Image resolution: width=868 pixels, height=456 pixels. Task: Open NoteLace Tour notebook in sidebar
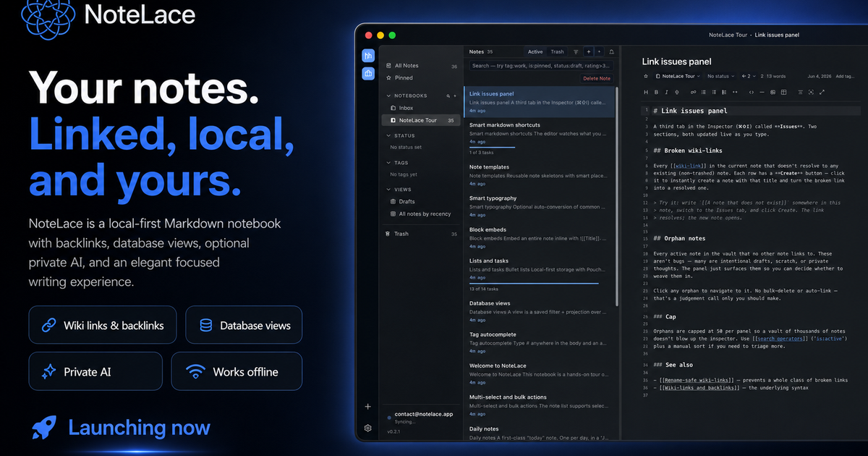click(420, 120)
